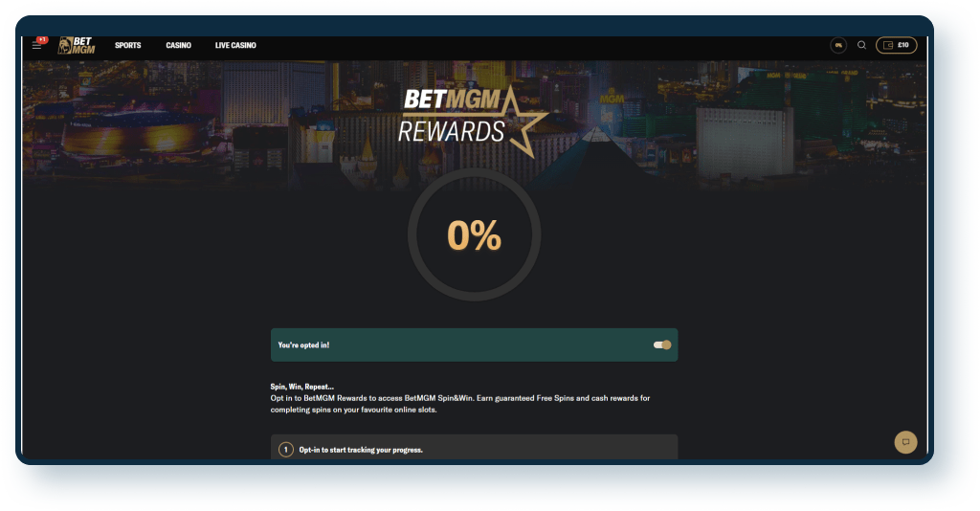Select the step 1 numbered circle

[x=285, y=450]
